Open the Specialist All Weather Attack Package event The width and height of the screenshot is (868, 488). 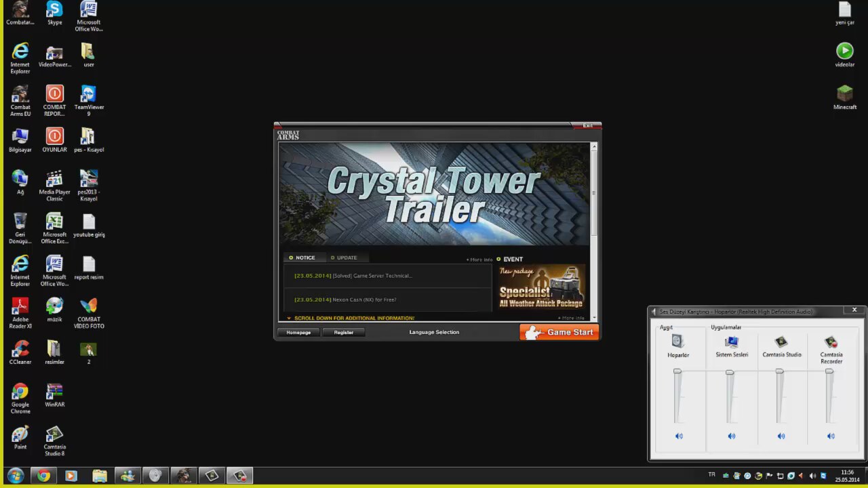pos(541,287)
